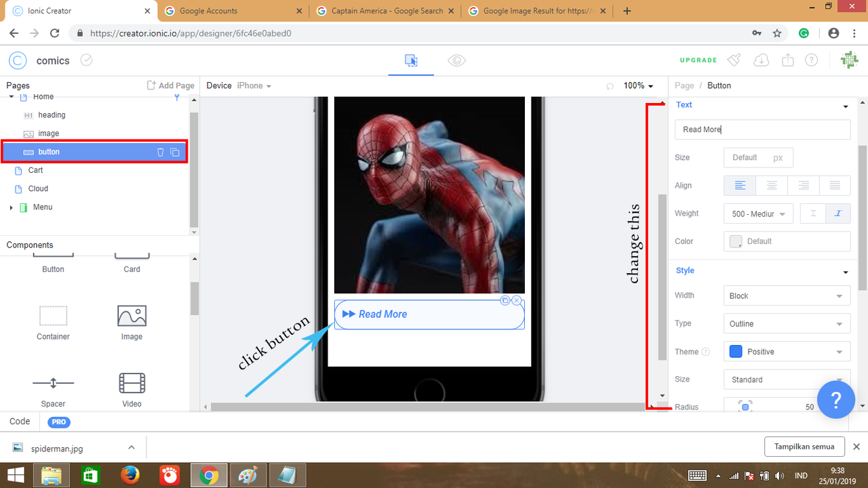
Task: Set text alignment to right
Action: point(804,185)
